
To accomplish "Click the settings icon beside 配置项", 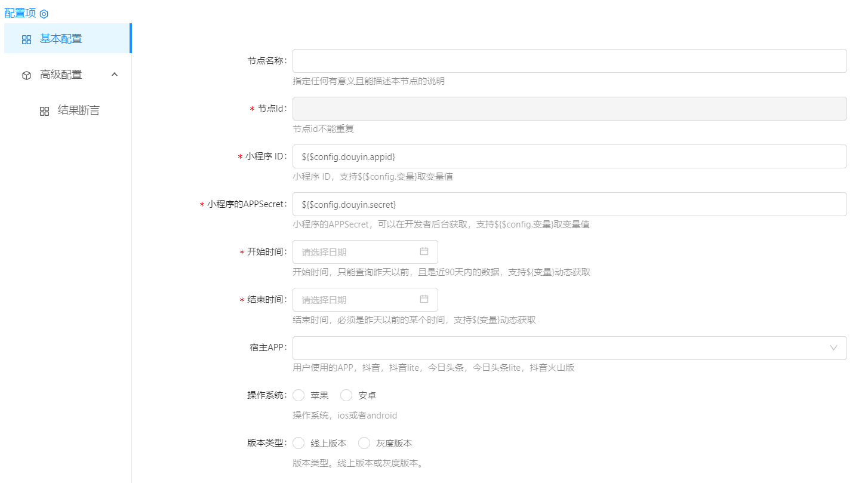I will [x=44, y=14].
